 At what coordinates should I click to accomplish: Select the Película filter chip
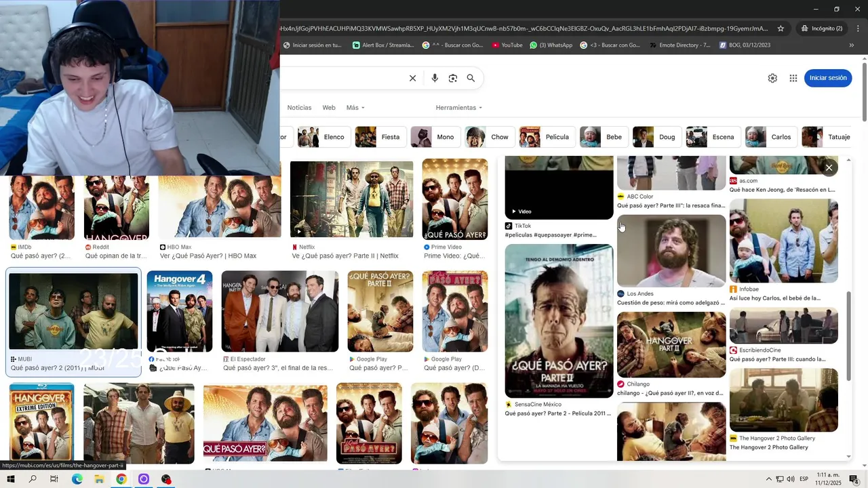click(x=546, y=137)
